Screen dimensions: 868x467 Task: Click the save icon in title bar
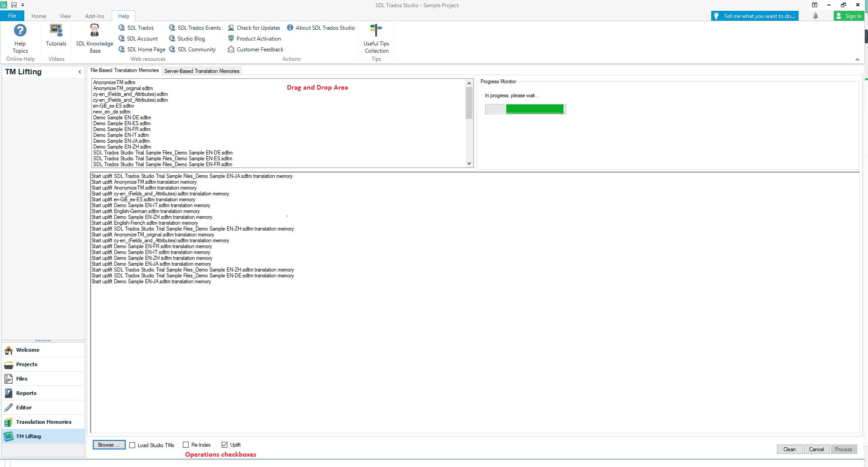pyautogui.click(x=14, y=5)
